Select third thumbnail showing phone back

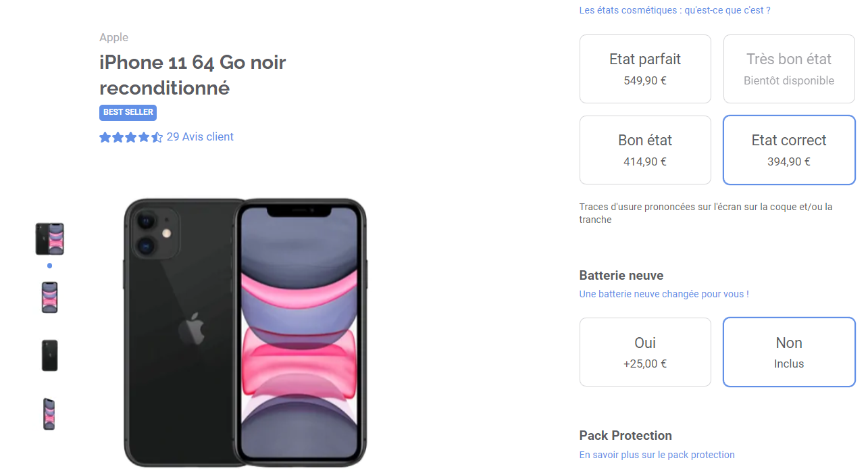point(49,355)
